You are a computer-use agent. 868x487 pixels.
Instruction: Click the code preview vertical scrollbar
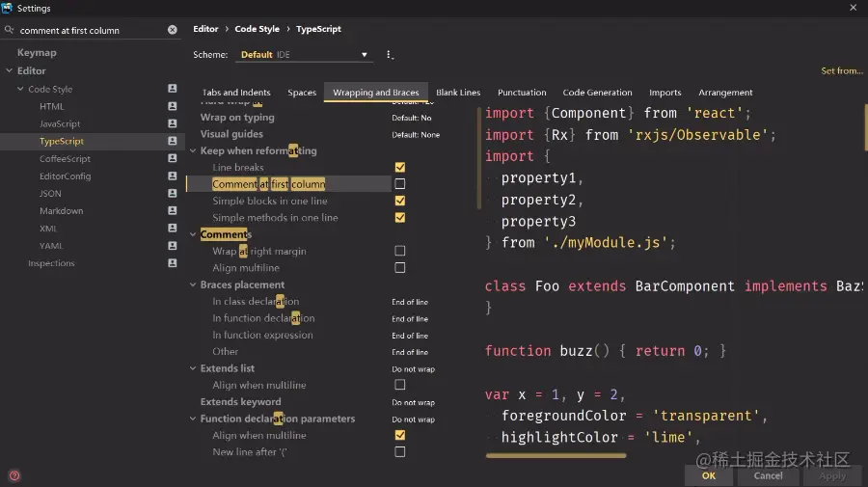[865, 127]
